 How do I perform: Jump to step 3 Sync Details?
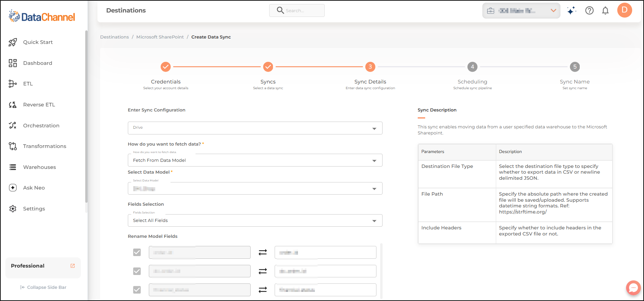[x=370, y=67]
